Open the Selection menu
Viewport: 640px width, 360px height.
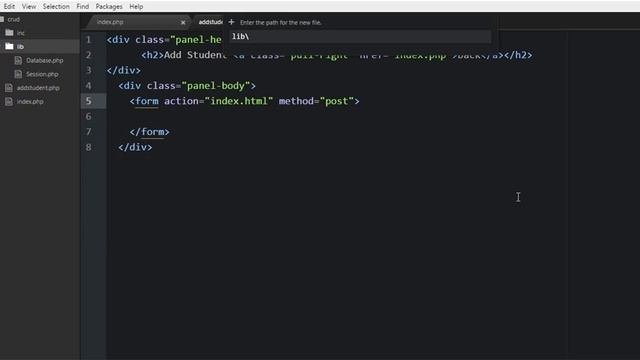tap(56, 7)
